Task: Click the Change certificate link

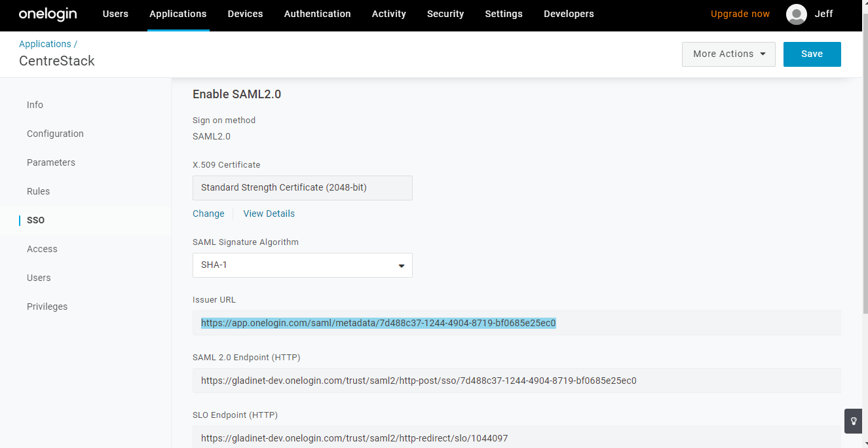Action: [x=208, y=214]
